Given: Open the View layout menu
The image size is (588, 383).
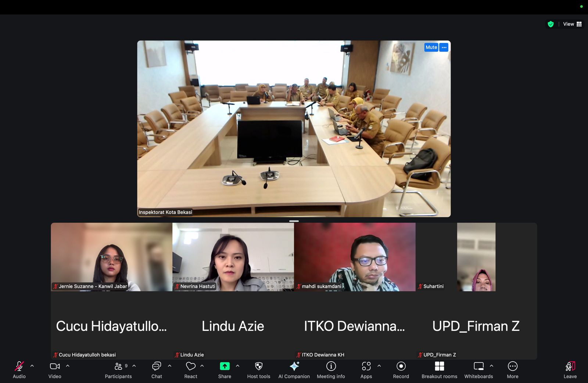Looking at the screenshot, I should click(x=572, y=24).
